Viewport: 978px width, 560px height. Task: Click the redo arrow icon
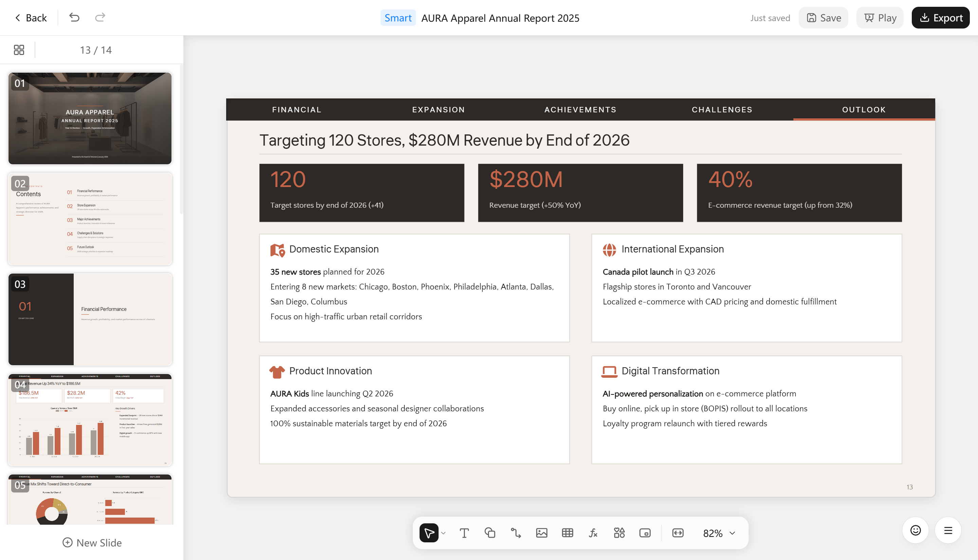pos(100,17)
